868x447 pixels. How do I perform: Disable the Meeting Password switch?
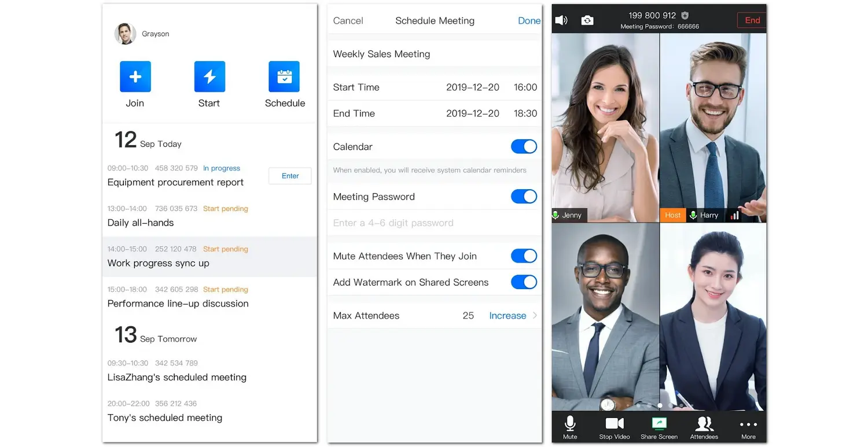[524, 197]
